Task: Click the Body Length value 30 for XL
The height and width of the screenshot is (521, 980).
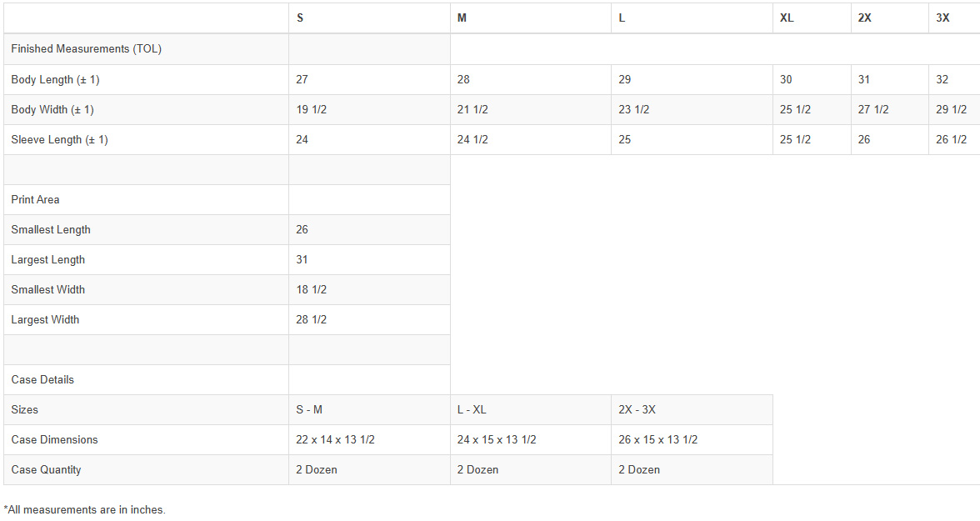Action: (x=786, y=80)
